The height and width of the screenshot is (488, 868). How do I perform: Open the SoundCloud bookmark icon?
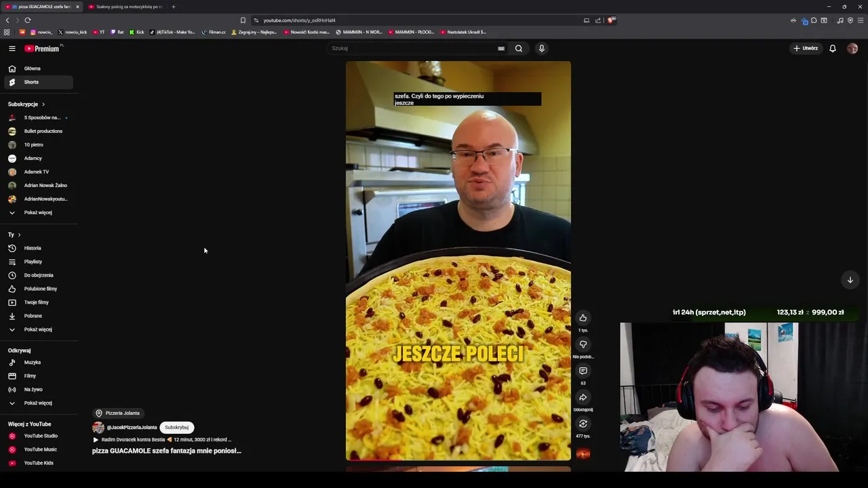(22, 32)
